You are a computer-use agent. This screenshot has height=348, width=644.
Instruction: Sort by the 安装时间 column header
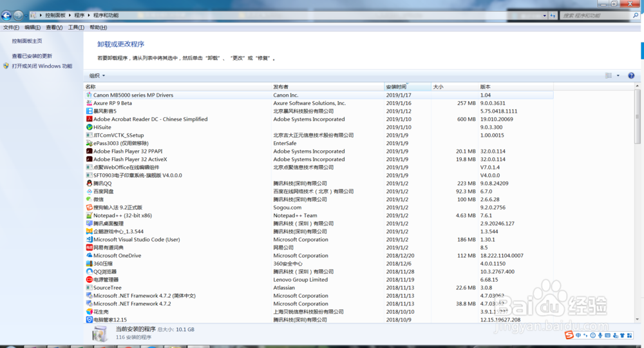408,87
